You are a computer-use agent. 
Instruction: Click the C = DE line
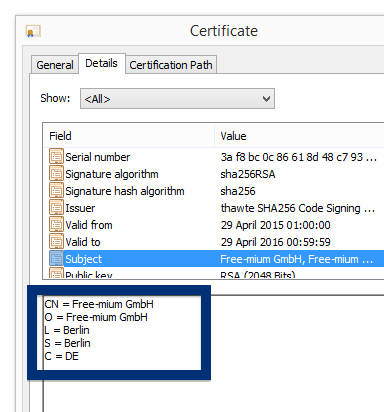pyautogui.click(x=61, y=356)
